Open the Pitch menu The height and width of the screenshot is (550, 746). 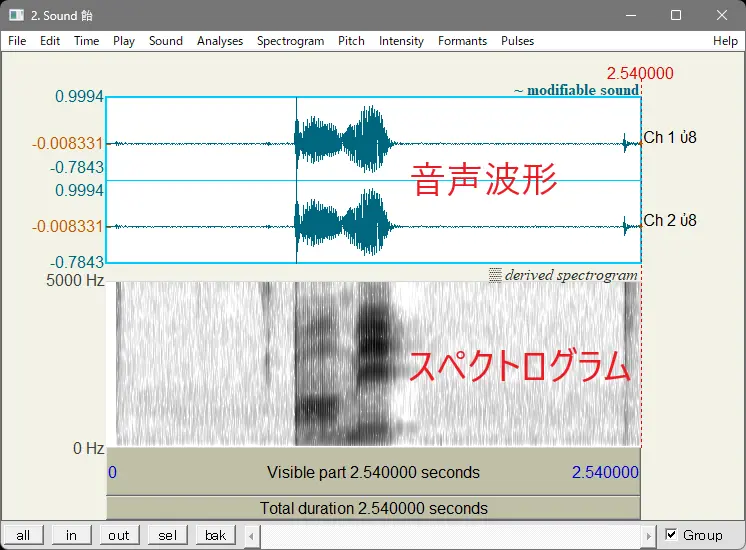pyautogui.click(x=351, y=41)
